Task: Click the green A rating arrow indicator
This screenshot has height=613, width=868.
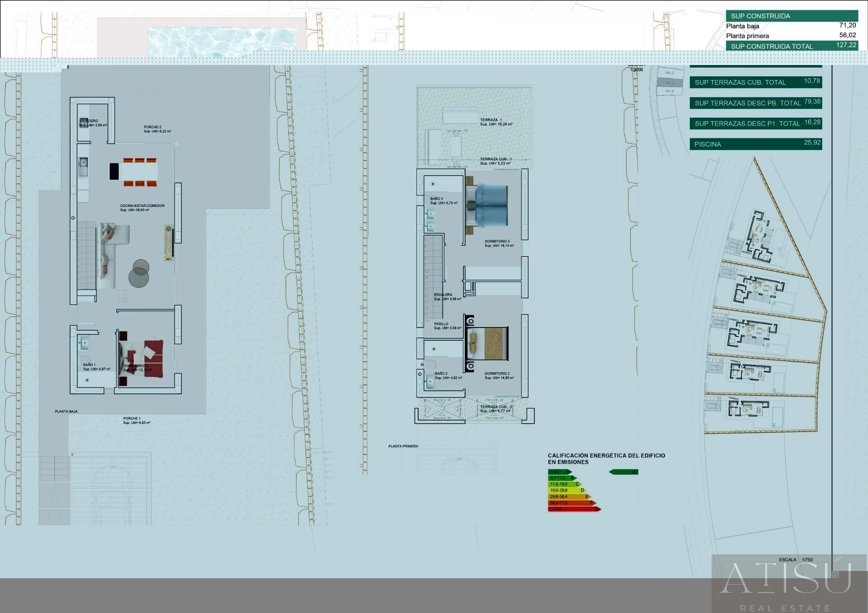Action: point(623,472)
